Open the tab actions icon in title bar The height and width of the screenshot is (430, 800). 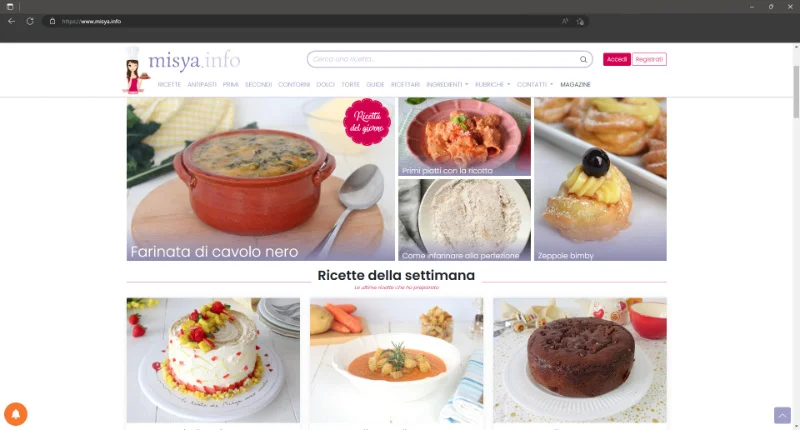point(10,7)
